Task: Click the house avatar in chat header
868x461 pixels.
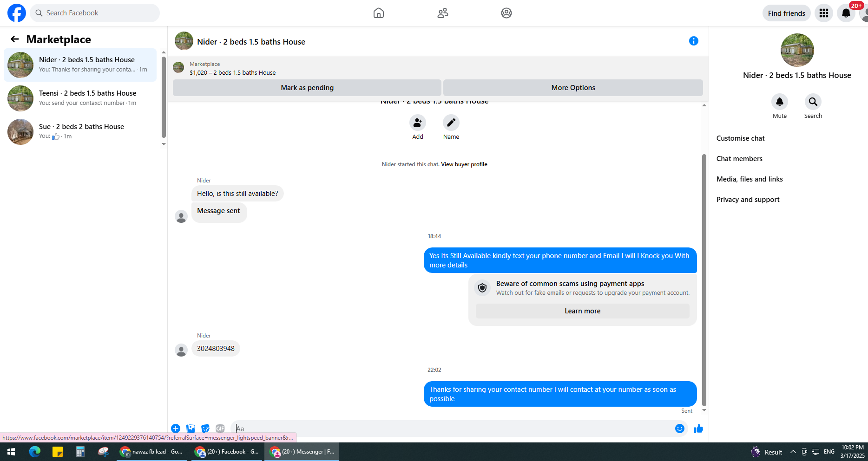Action: coord(184,41)
